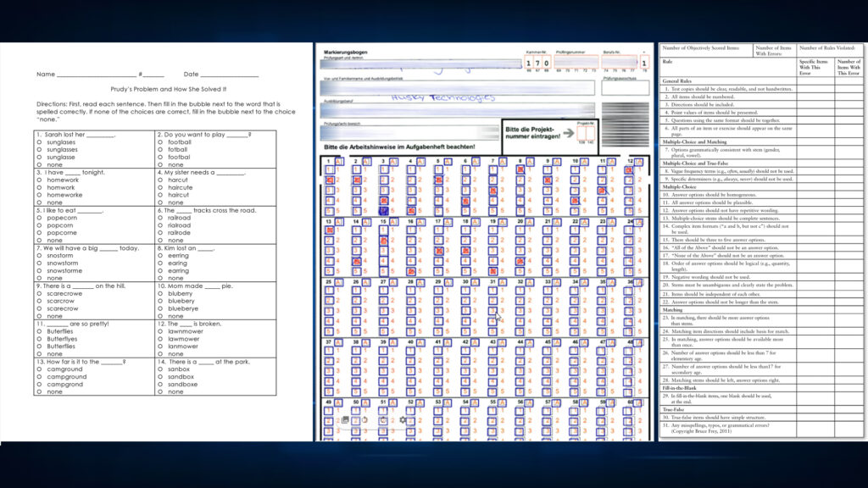Screen dimensions: 868x488
Task: Mark box 4 under question 10 on answer sheet
Action: pos(576,200)
